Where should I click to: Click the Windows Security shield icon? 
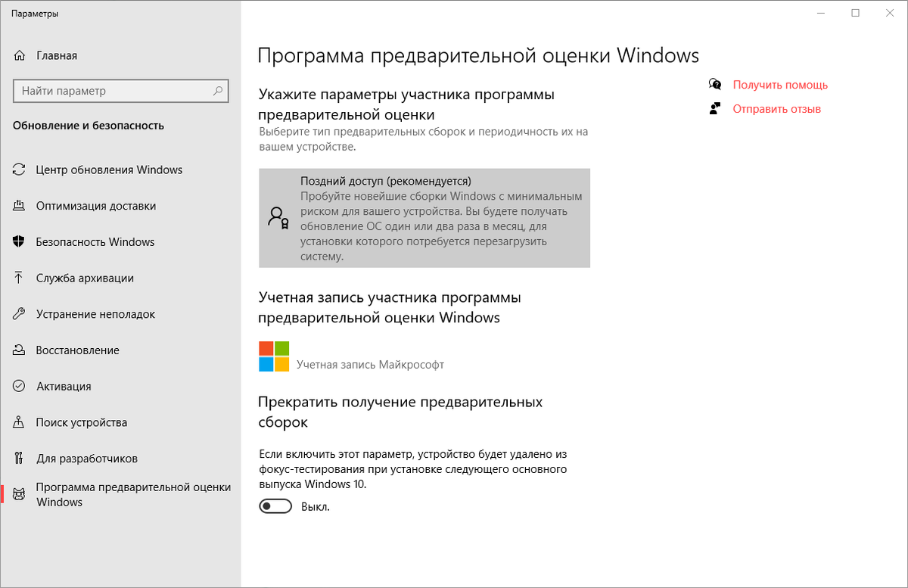20,242
